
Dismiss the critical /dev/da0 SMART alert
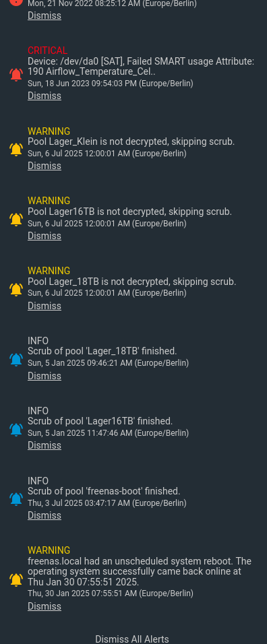click(44, 96)
